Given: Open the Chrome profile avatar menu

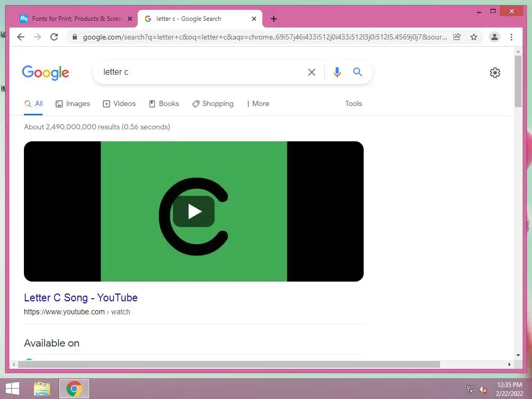Looking at the screenshot, I should (x=495, y=37).
